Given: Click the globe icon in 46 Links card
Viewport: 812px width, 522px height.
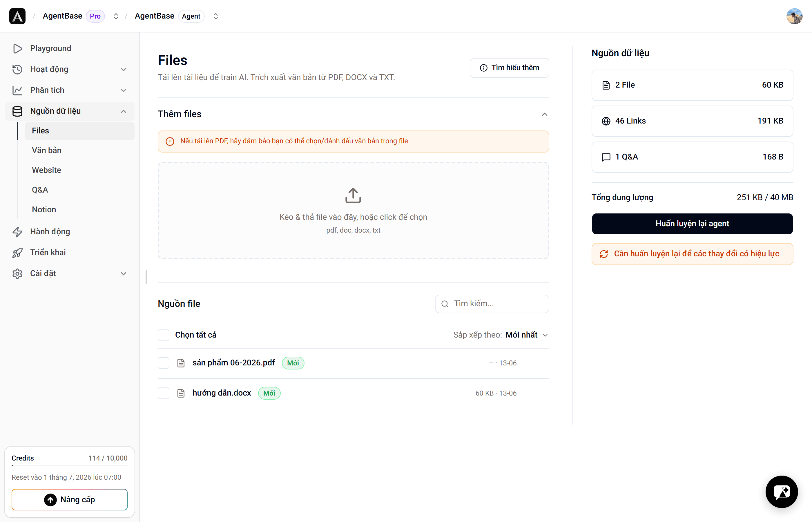Looking at the screenshot, I should point(606,121).
